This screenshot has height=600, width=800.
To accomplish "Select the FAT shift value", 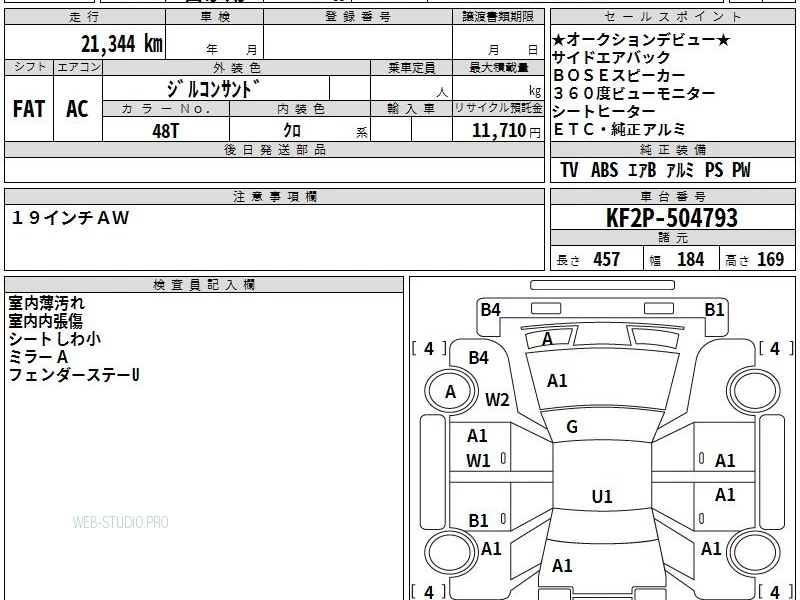I will click(29, 109).
